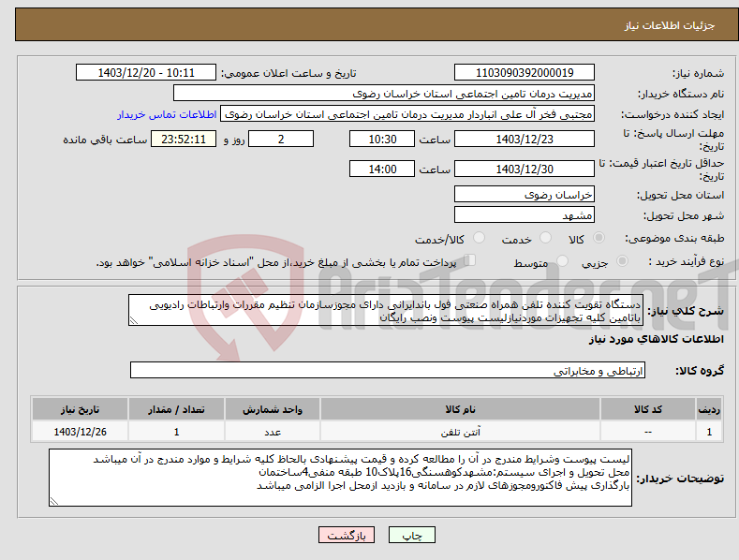Click the طبقه بندی موضوعی label

[674, 239]
